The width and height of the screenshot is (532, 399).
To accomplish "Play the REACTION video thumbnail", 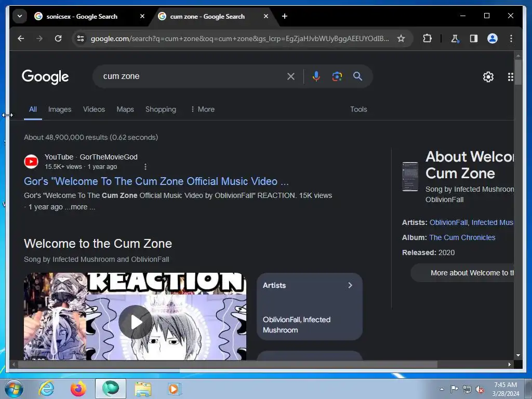I will [135, 322].
